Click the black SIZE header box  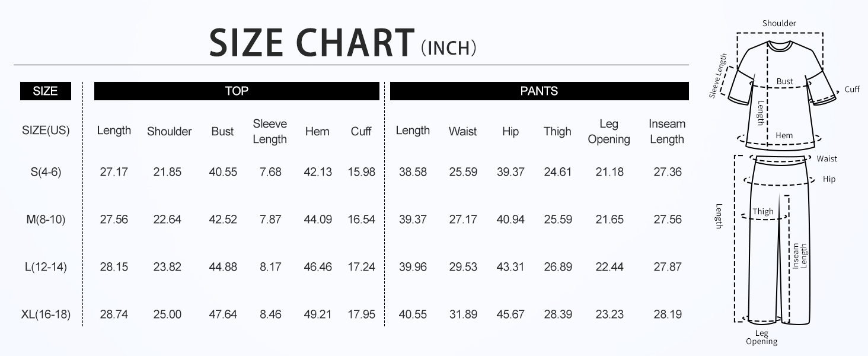click(46, 91)
